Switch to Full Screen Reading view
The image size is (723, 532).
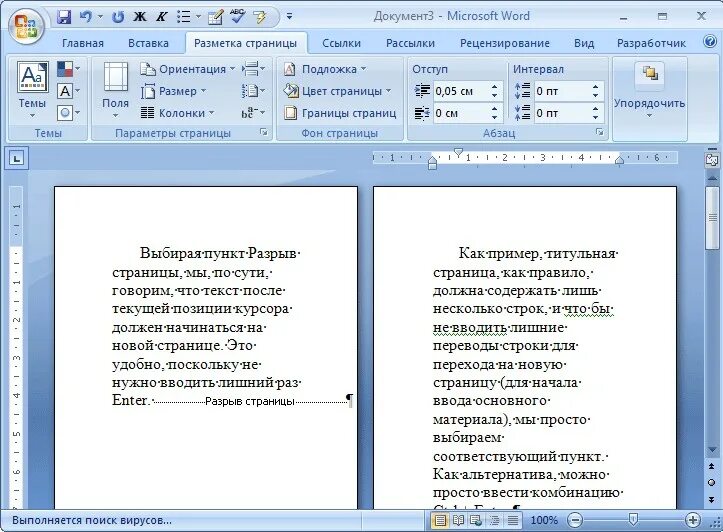[458, 521]
